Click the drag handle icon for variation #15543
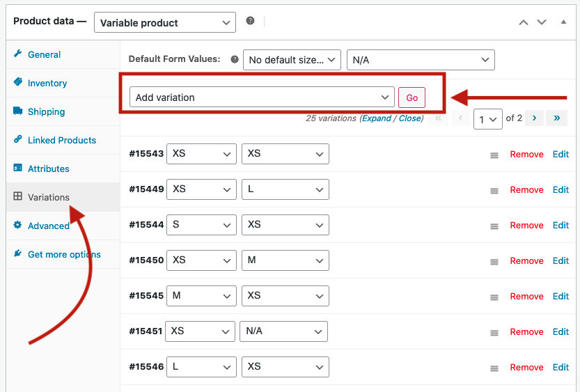Viewport: 580px width, 392px height. tap(494, 155)
